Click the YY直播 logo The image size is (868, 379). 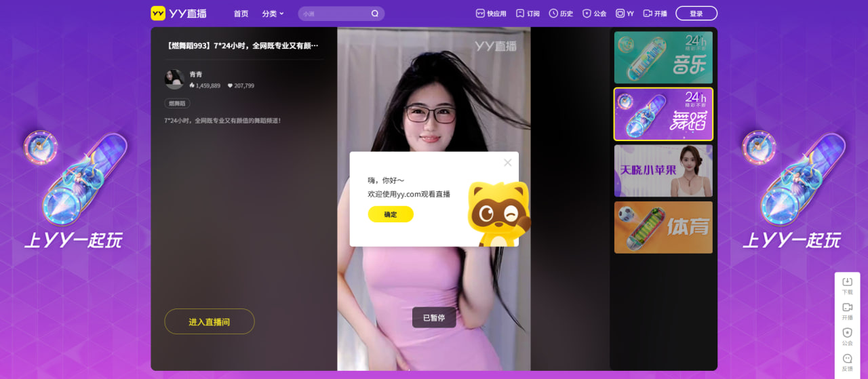click(x=179, y=14)
